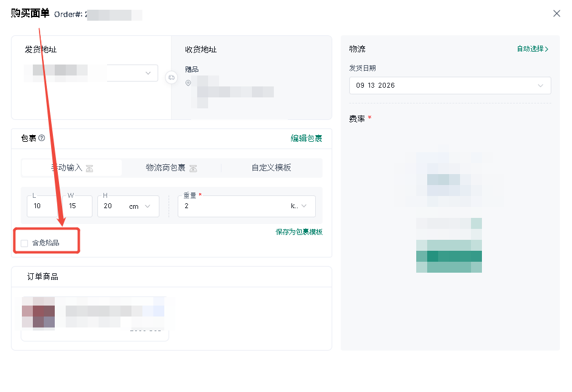Click the arrow icon next to 自动选择

click(x=546, y=49)
